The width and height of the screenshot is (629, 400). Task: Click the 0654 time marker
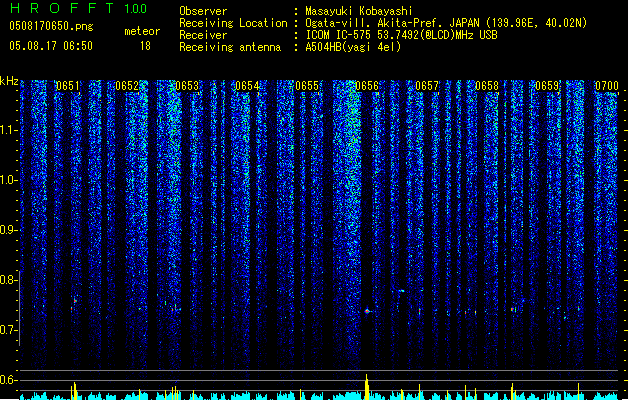(247, 86)
